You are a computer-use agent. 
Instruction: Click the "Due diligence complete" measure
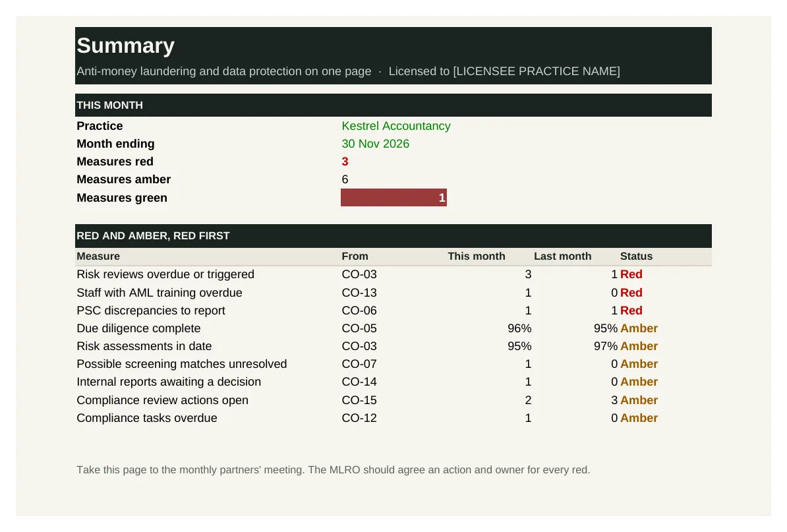pyautogui.click(x=138, y=328)
